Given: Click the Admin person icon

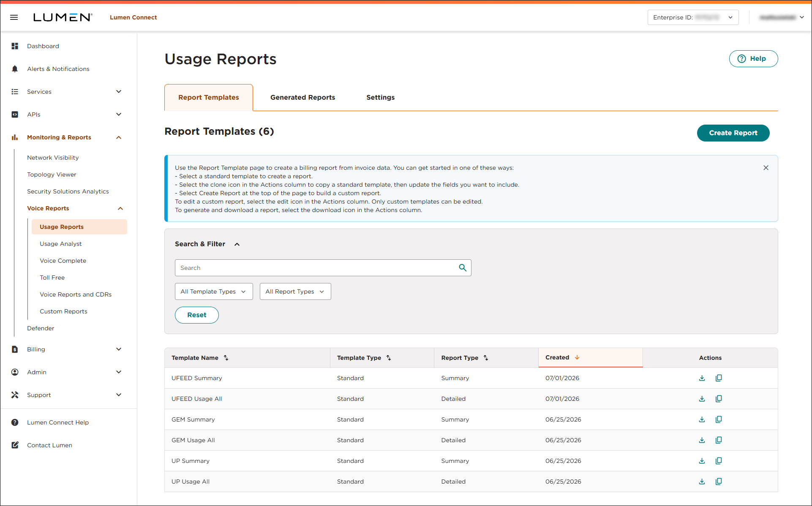Looking at the screenshot, I should pyautogui.click(x=15, y=372).
